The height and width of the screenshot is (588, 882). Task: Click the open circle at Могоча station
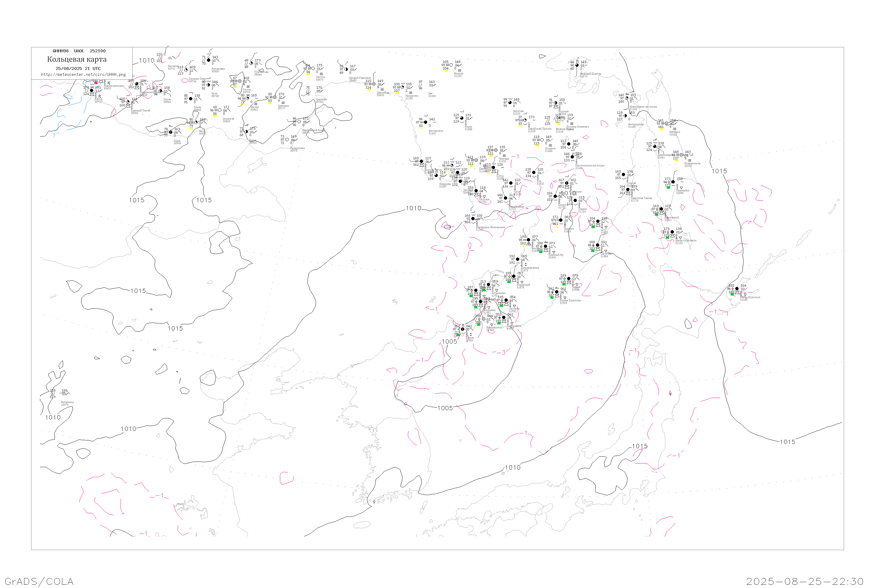click(313, 69)
